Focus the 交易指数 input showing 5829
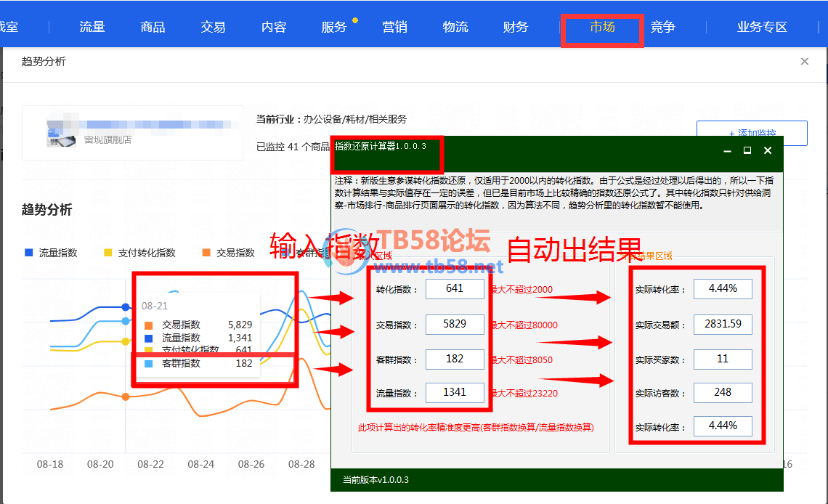 click(x=455, y=324)
